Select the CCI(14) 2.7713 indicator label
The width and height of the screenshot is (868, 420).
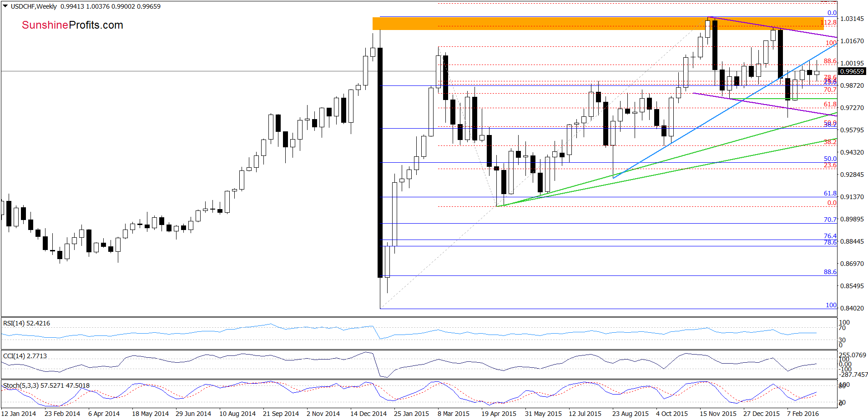tap(25, 356)
